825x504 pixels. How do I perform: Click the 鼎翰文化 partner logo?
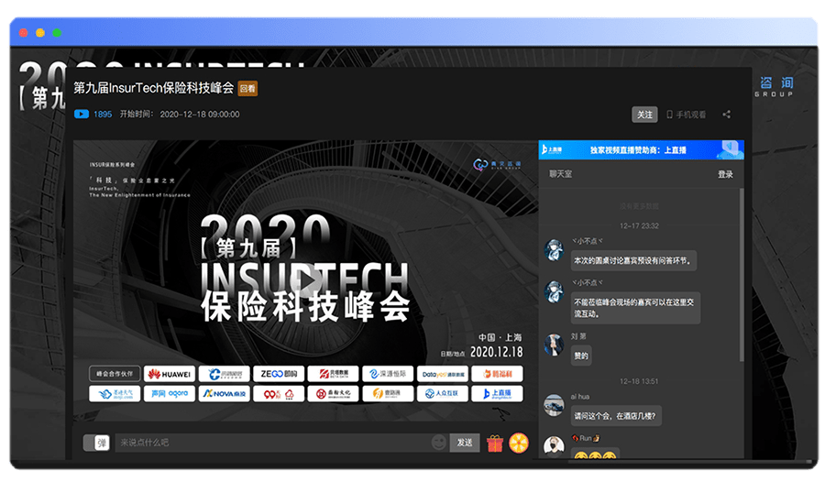[x=333, y=393]
